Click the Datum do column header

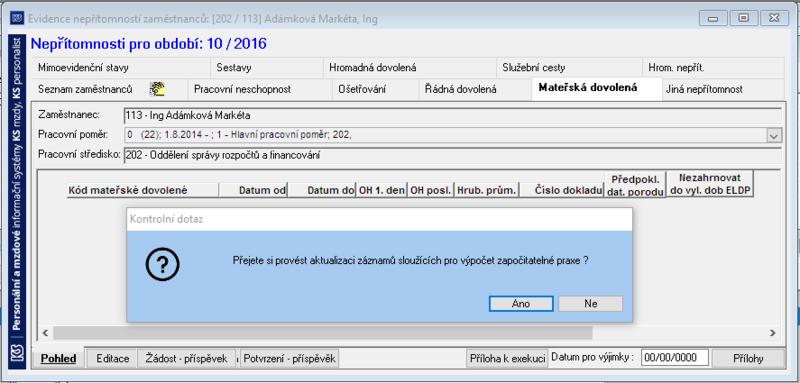[322, 190]
